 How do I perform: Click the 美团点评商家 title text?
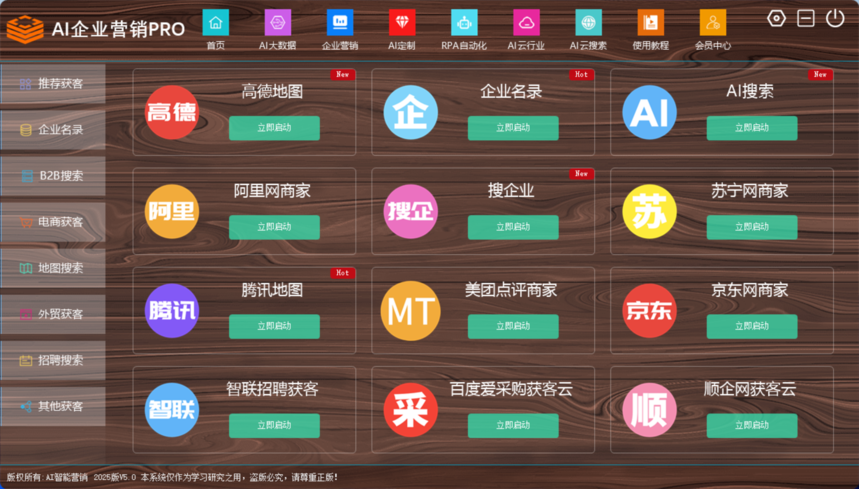[x=511, y=290]
